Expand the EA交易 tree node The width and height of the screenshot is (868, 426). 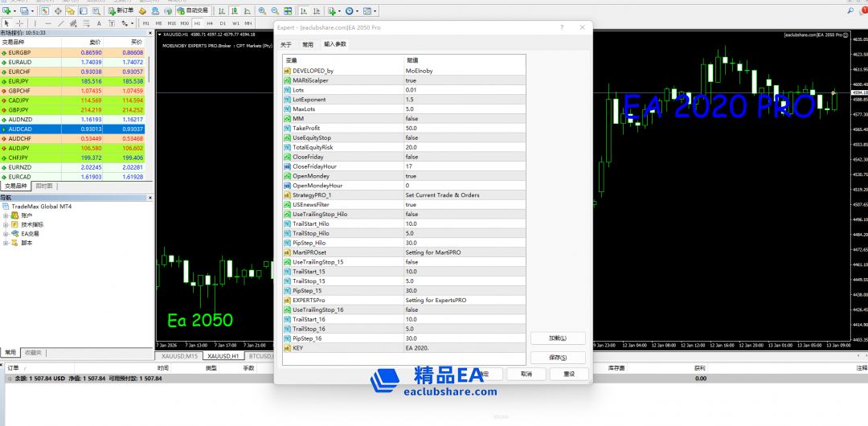point(6,234)
